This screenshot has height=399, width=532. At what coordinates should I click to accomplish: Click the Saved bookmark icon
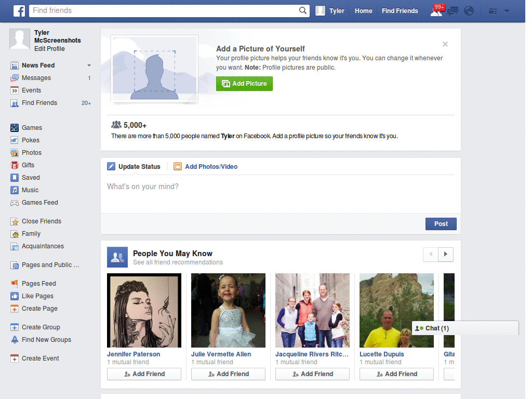pyautogui.click(x=14, y=178)
